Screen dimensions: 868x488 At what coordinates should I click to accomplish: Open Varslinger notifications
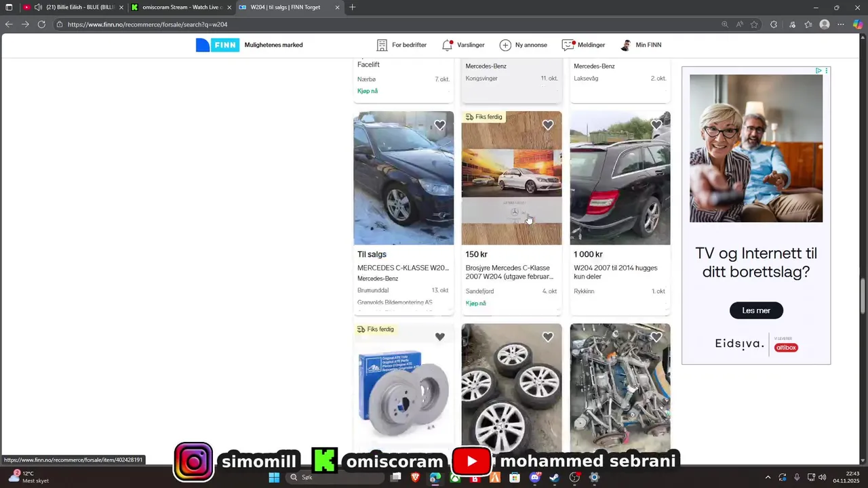[463, 45]
